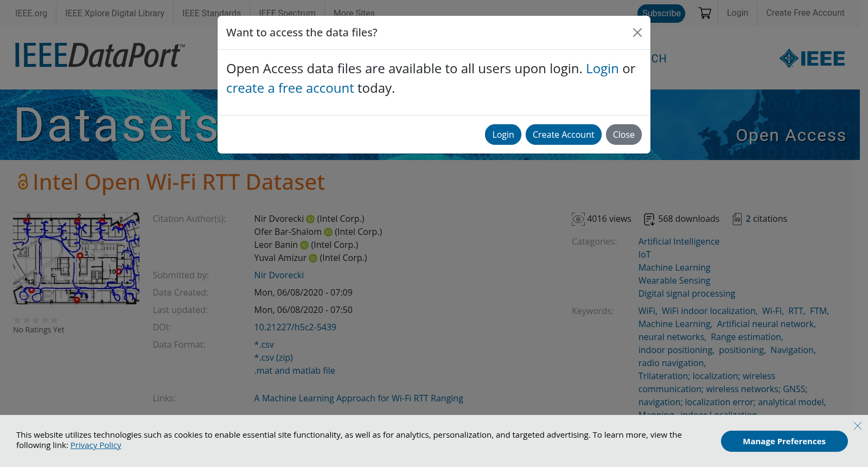868x467 pixels.
Task: Click the open access lock icon by title
Action: click(23, 182)
